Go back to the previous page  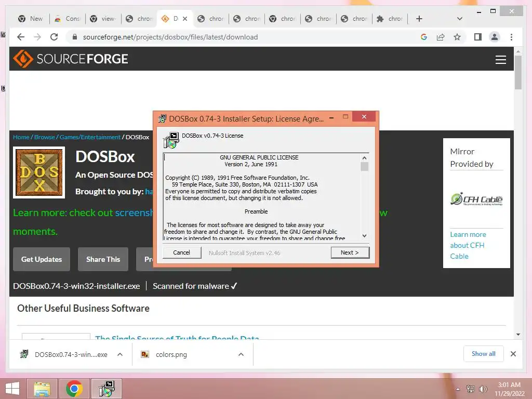pyautogui.click(x=21, y=37)
